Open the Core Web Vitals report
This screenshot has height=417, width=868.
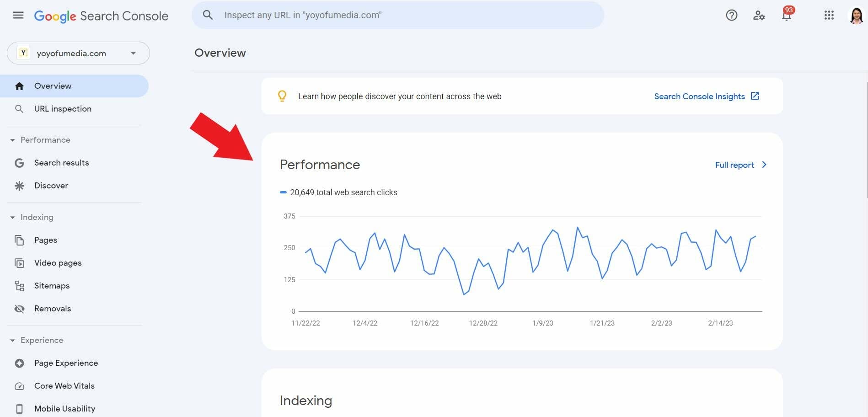64,385
